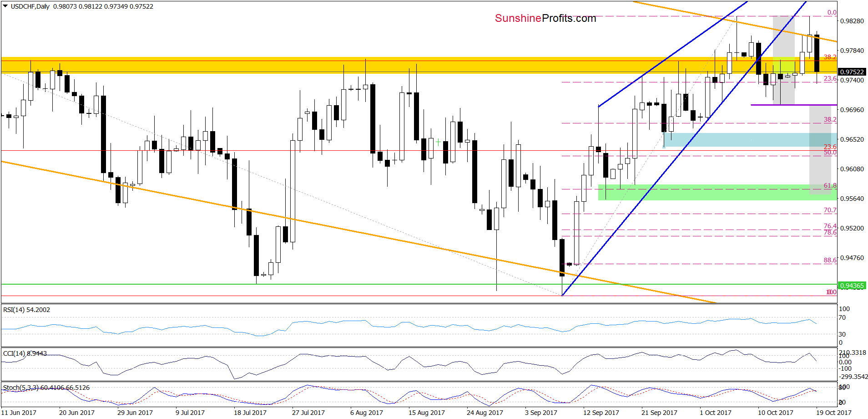
Task: Click the 12 Sep 2017 date label
Action: point(601,413)
